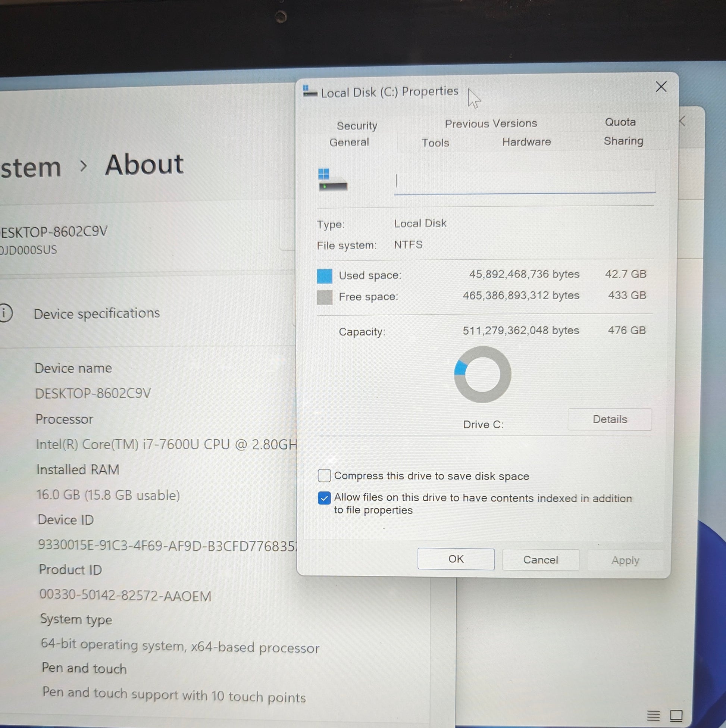The height and width of the screenshot is (728, 726).
Task: Click the 476 GB capacity value
Action: coord(626,331)
